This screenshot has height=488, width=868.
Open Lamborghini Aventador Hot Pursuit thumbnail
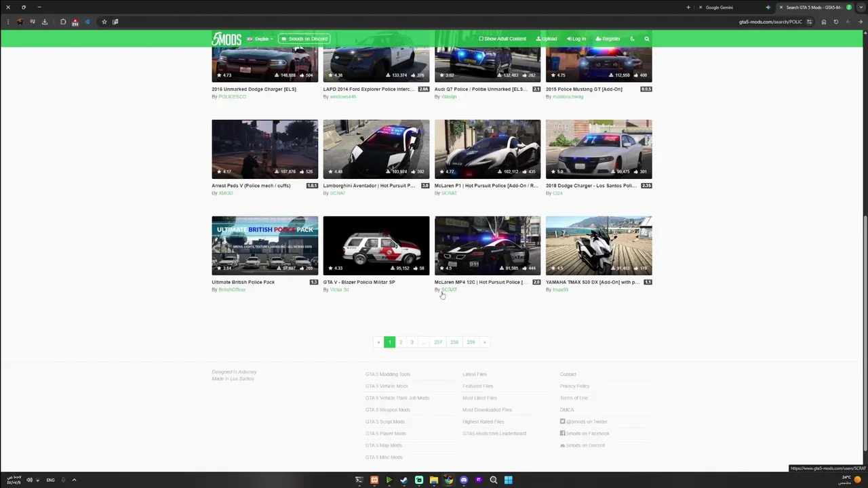(376, 149)
